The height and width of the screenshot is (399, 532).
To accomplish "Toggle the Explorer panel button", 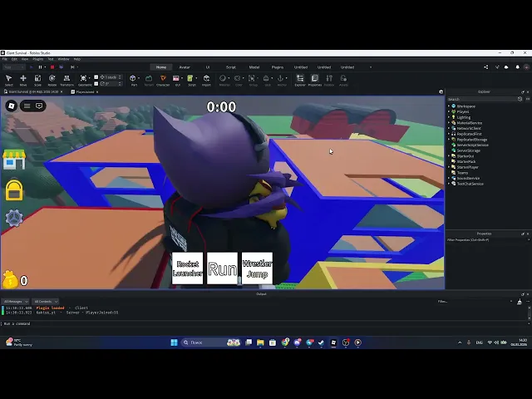I will (300, 80).
